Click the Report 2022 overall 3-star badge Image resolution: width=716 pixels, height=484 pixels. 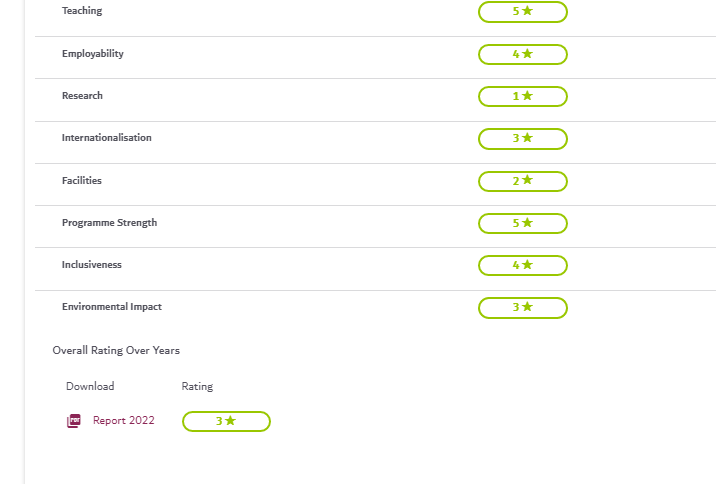(x=226, y=421)
